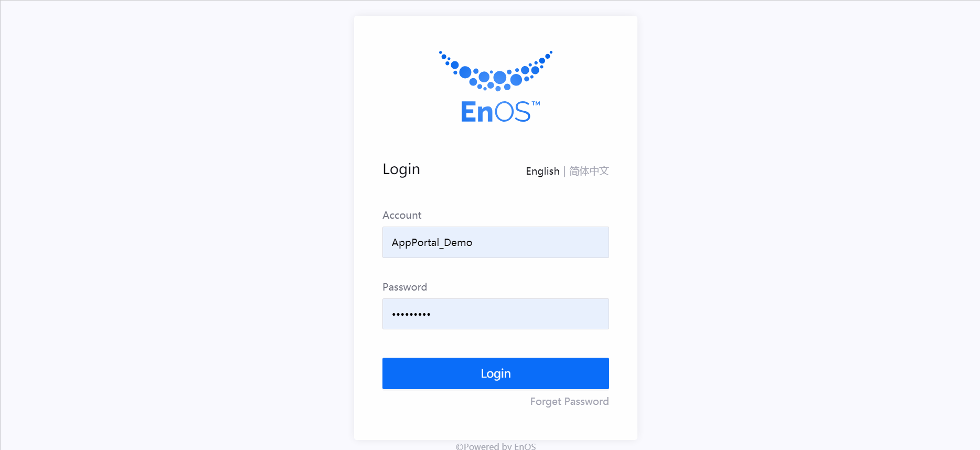Click the blue dotted smile logo graphic
This screenshot has width=980, height=450.
(496, 71)
